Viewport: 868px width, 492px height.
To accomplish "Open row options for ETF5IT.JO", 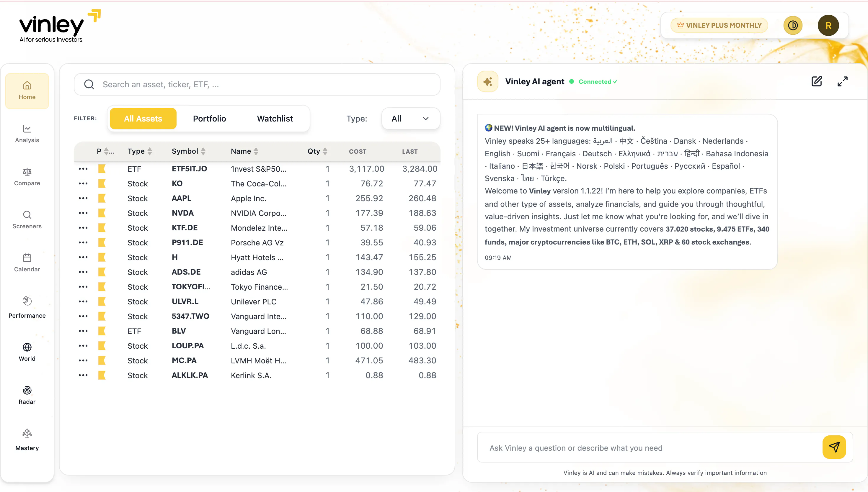I will point(83,169).
